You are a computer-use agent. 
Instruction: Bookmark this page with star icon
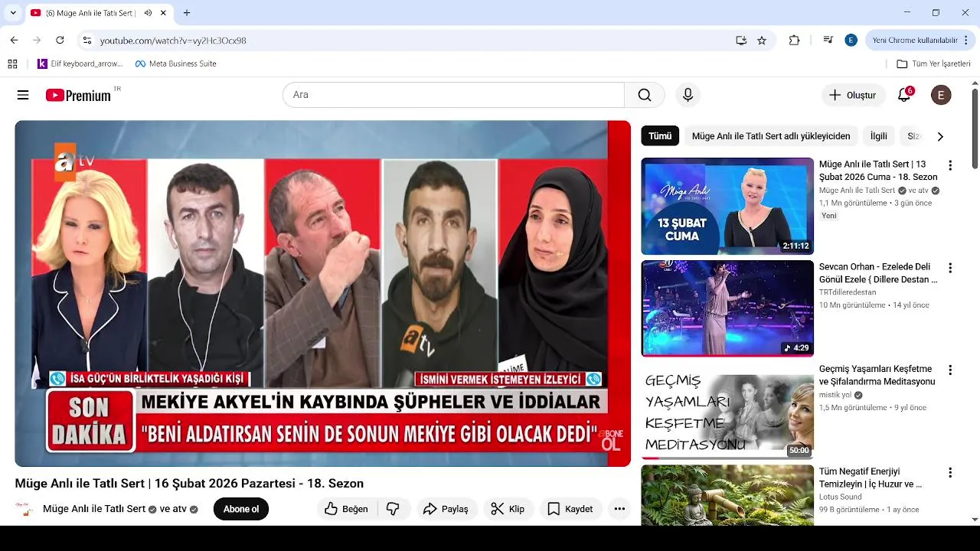pos(762,41)
